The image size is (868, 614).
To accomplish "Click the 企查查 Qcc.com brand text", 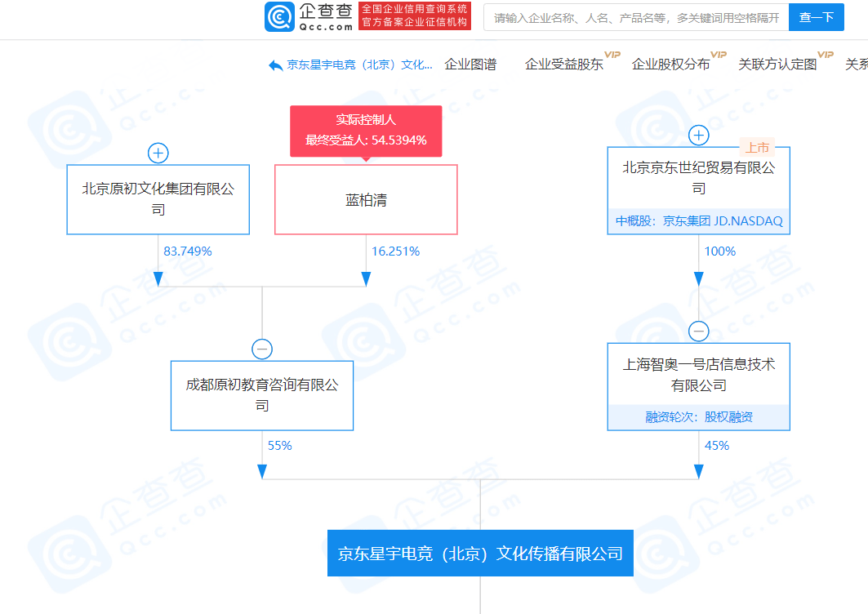I will click(326, 16).
